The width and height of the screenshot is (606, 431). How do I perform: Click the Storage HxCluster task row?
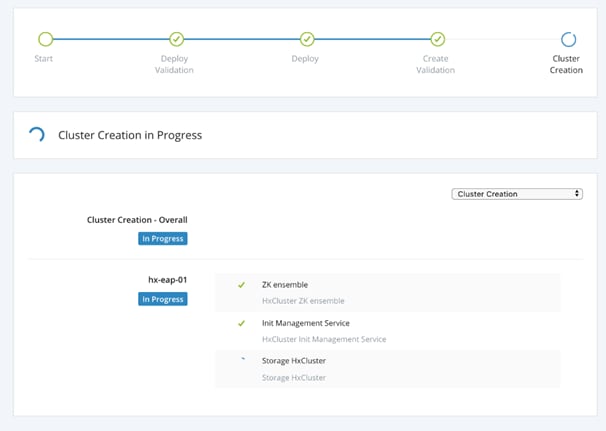388,369
